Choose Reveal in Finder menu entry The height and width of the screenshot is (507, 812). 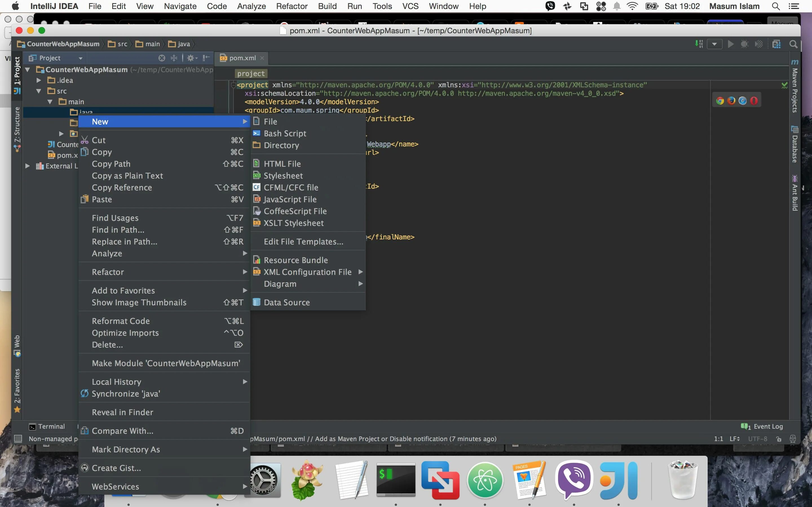point(122,412)
